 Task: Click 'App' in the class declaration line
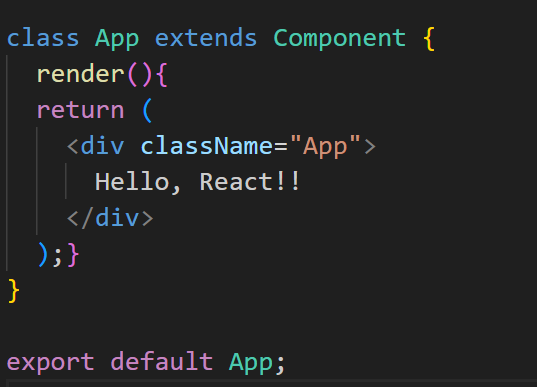click(117, 39)
